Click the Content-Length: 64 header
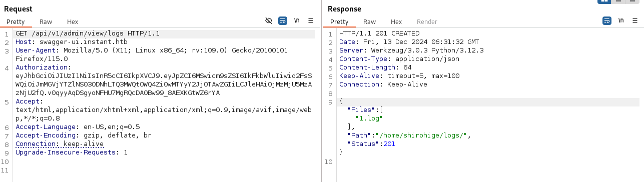The image size is (644, 182). tap(375, 67)
